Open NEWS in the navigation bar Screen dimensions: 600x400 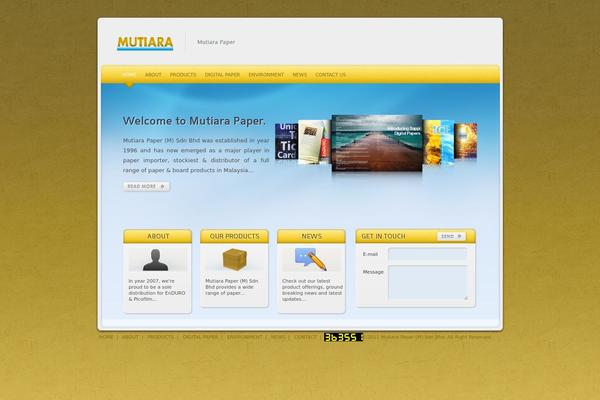300,75
